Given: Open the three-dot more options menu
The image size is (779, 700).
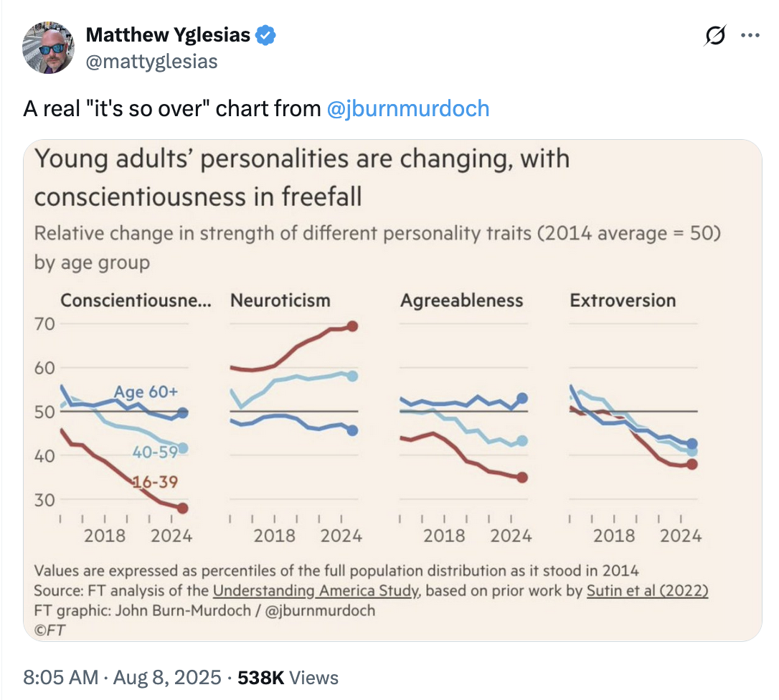Looking at the screenshot, I should pyautogui.click(x=750, y=35).
